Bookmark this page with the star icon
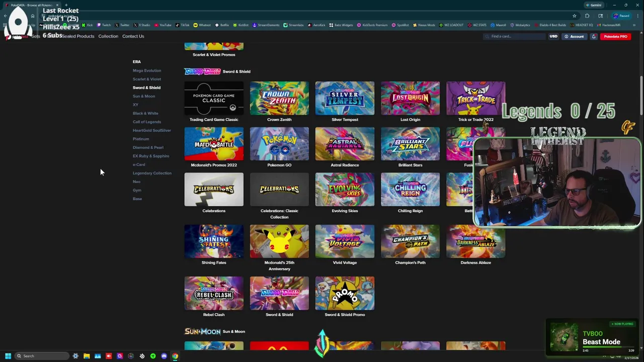 click(x=574, y=16)
